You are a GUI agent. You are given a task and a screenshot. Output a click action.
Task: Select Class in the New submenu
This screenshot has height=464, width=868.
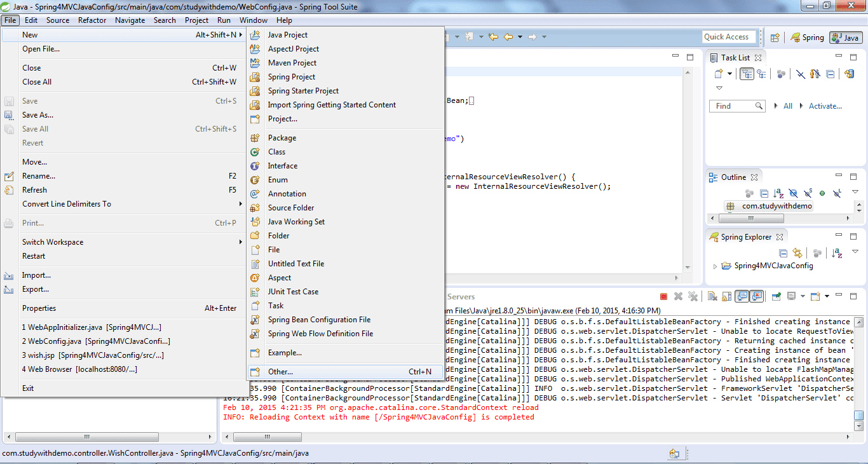point(346,152)
